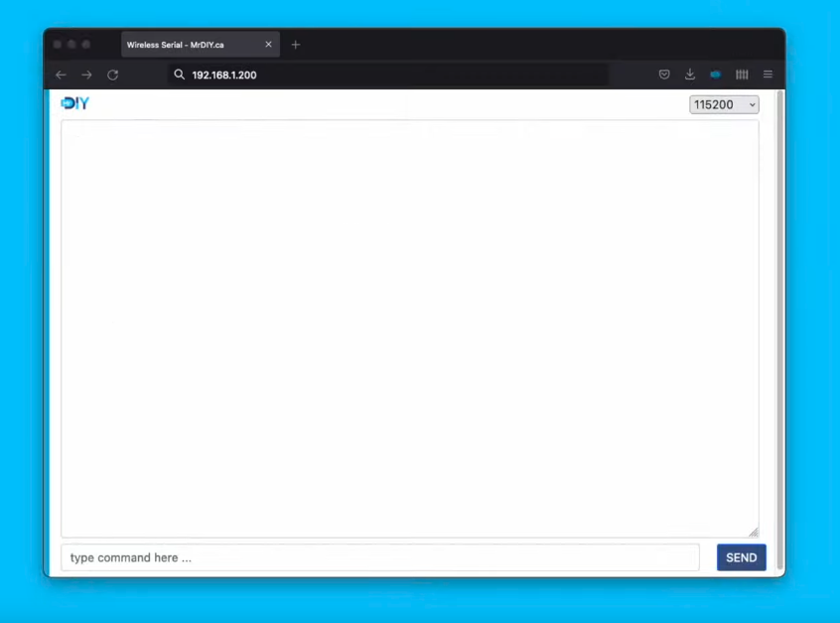Image resolution: width=840 pixels, height=623 pixels.
Task: Select the Wireless Serial - MrDIY.ca tab
Action: (x=201, y=45)
